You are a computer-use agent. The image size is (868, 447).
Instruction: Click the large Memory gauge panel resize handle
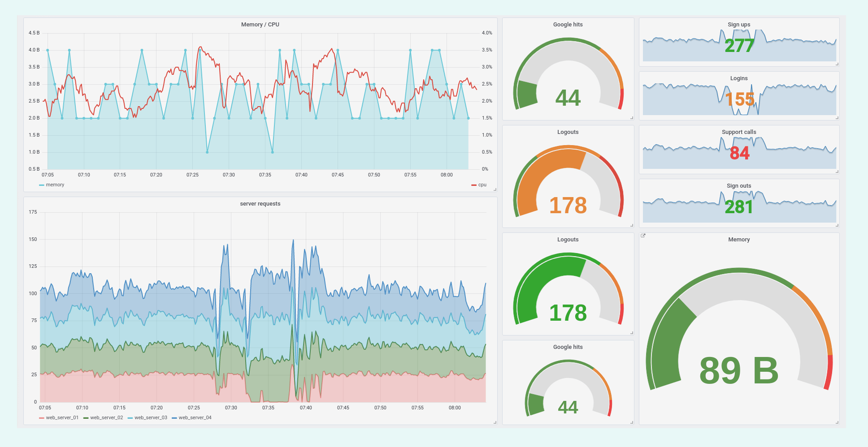[x=837, y=422]
